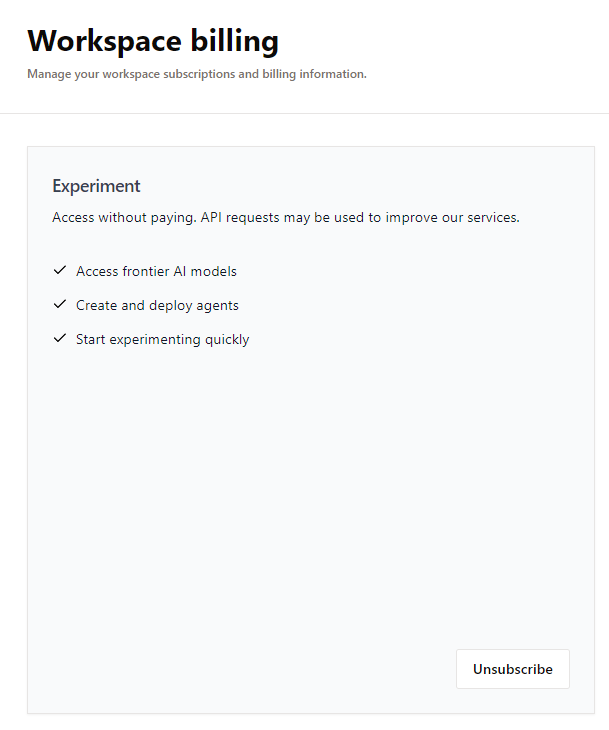Click the Workspace billing page heading
Screen dimensions: 609x730
click(153, 41)
